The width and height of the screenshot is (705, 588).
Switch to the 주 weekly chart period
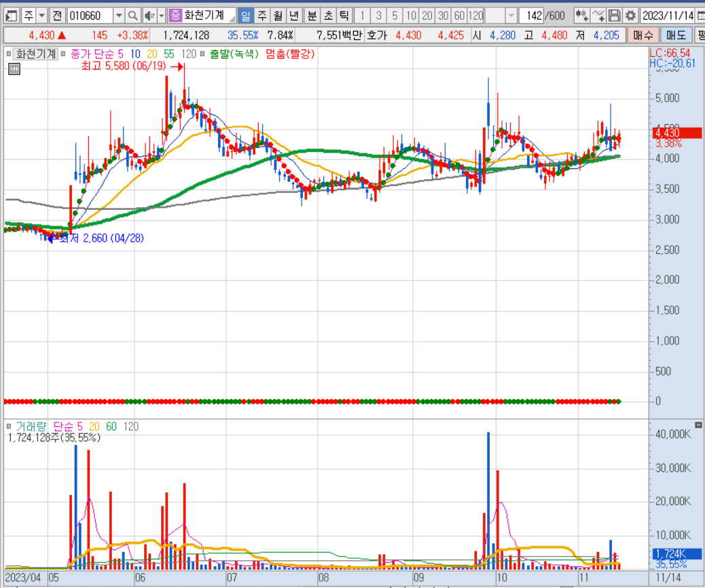(x=261, y=16)
